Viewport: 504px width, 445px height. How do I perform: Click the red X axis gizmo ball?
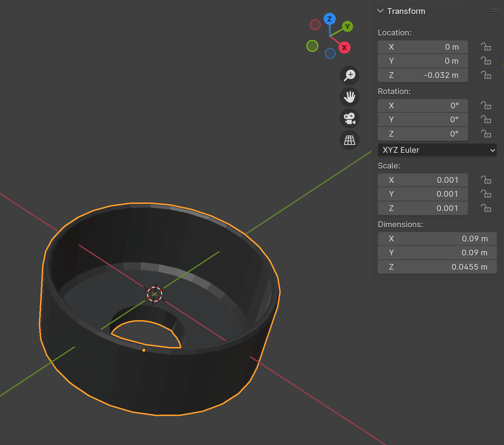344,48
